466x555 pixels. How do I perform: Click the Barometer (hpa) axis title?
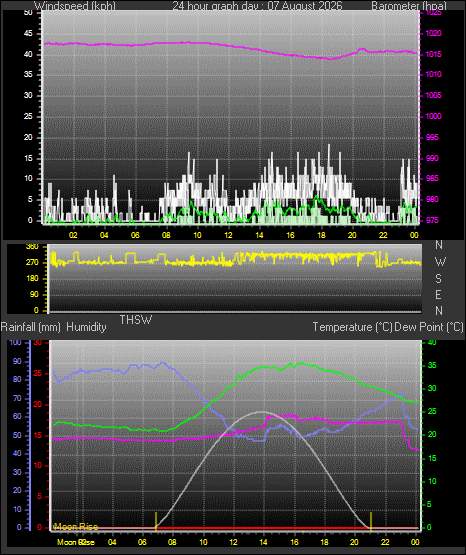click(409, 5)
